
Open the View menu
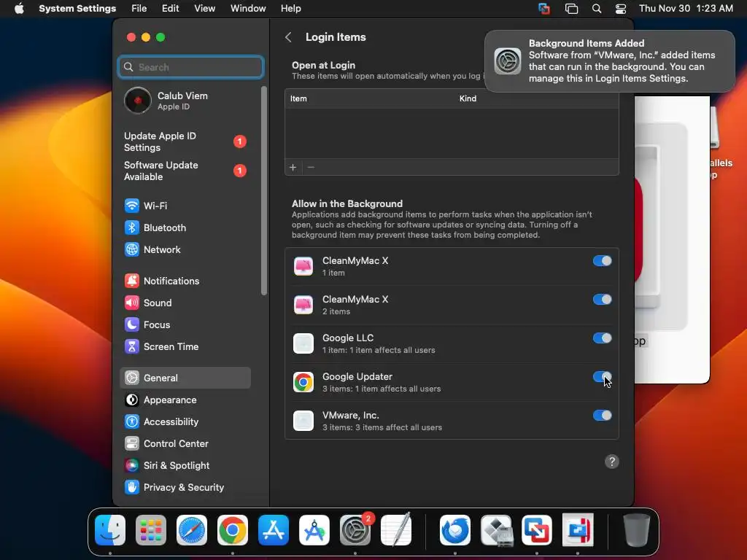205,9
